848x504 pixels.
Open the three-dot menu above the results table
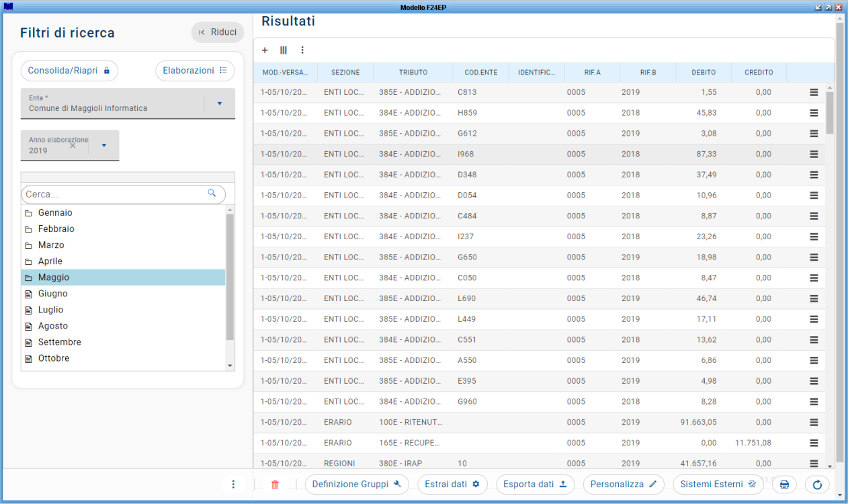[x=302, y=50]
